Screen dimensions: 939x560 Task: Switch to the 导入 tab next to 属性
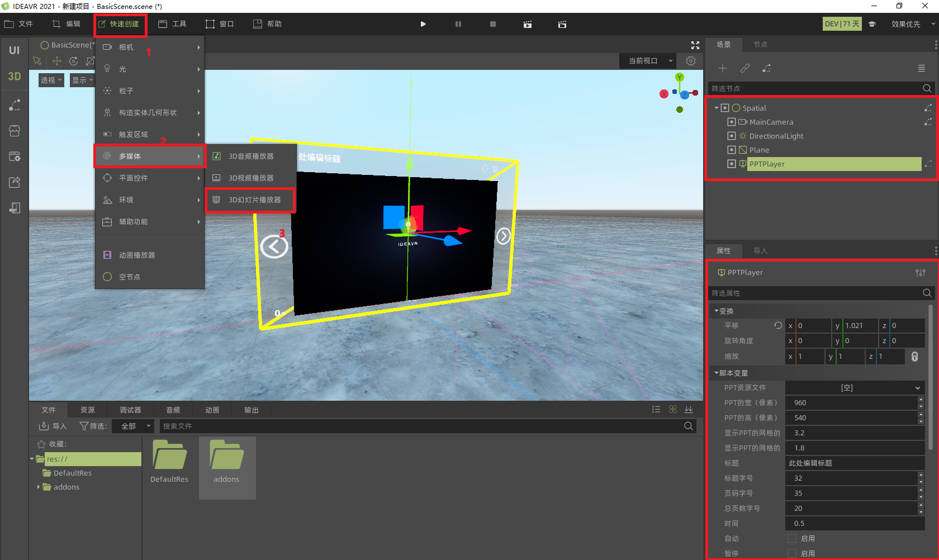[x=760, y=251]
